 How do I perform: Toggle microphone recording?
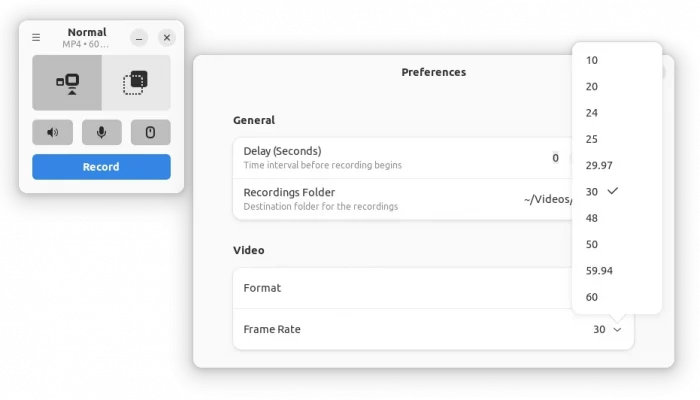(101, 132)
